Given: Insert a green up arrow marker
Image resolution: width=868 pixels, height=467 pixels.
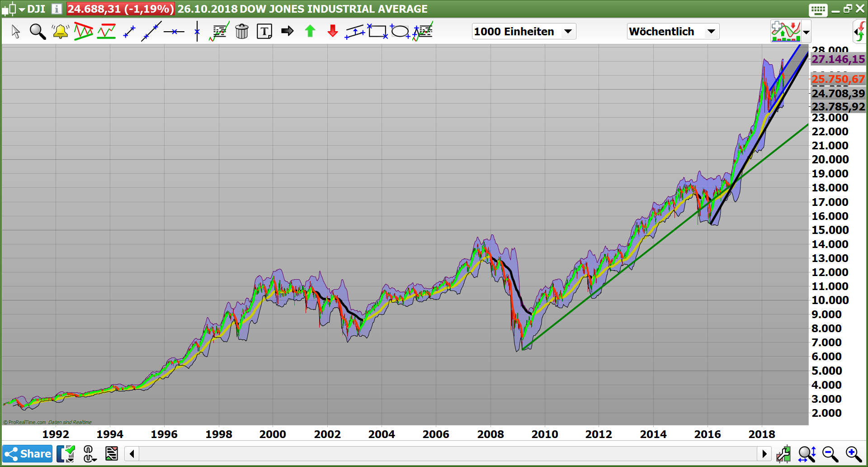Looking at the screenshot, I should (x=310, y=31).
